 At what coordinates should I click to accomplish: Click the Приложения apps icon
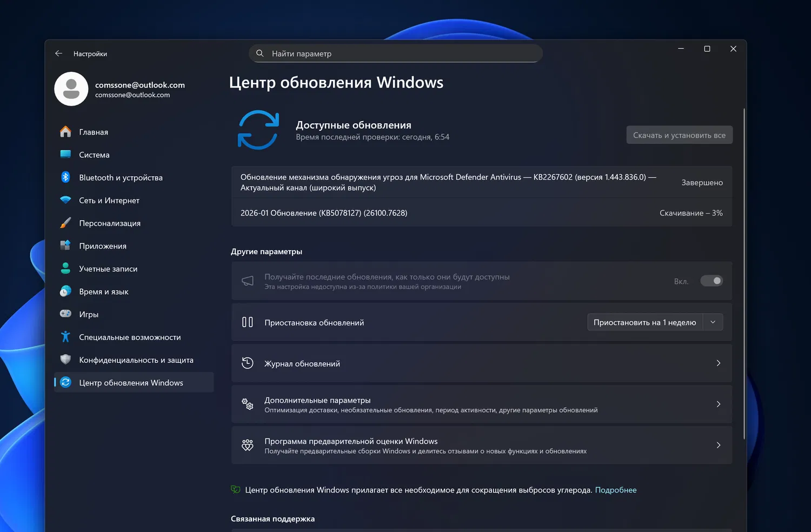click(x=65, y=245)
